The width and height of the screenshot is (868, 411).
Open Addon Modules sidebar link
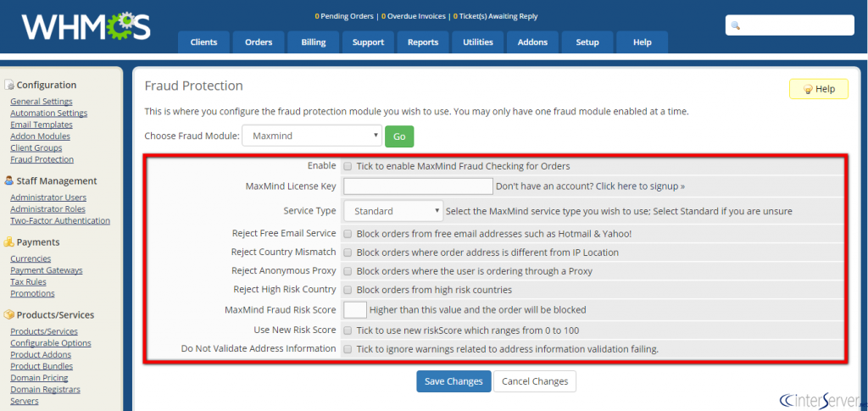click(41, 136)
